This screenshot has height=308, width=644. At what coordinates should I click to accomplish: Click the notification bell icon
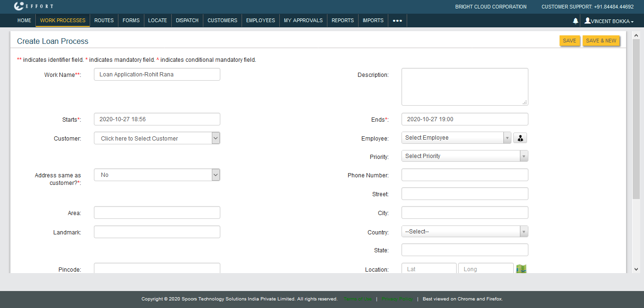coord(575,21)
